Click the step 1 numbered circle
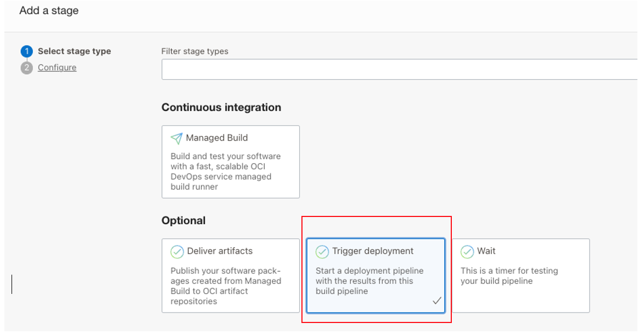 pos(26,52)
